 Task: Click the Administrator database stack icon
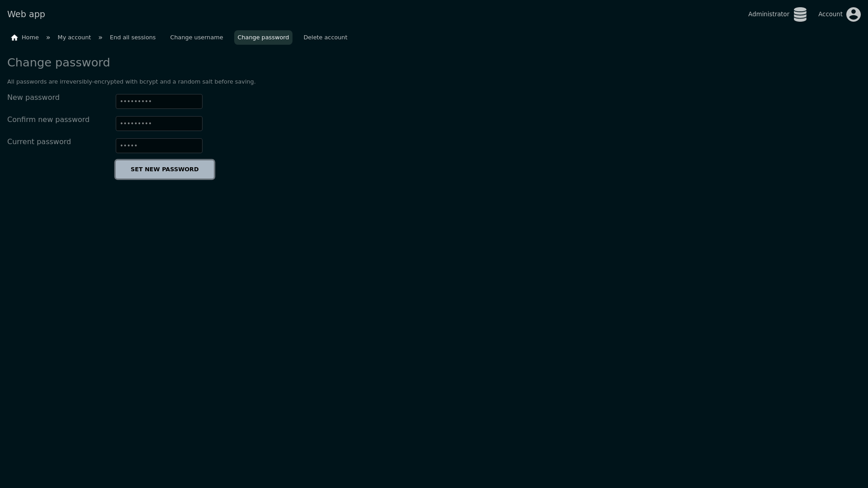[800, 14]
